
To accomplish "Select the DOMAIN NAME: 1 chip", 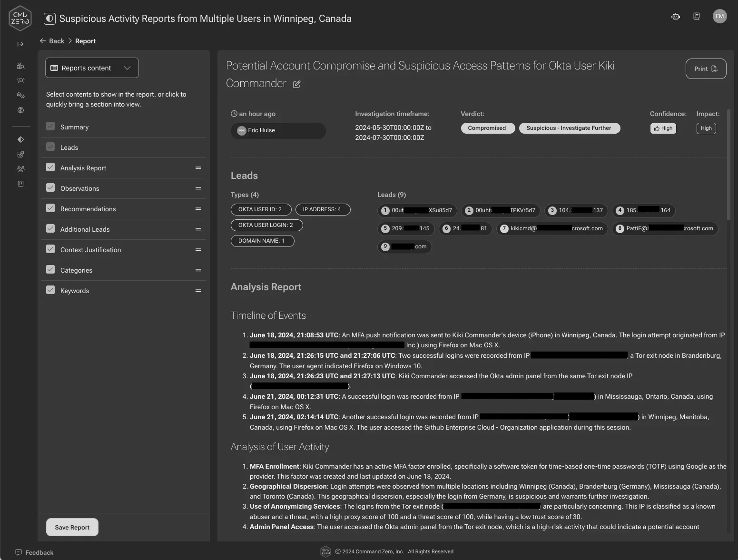I will 262,241.
